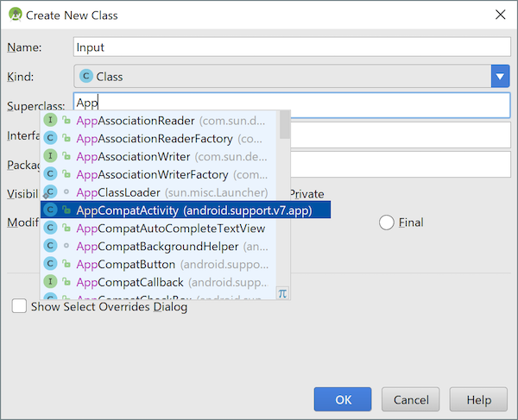The width and height of the screenshot is (518, 420).
Task: Select the Private visibility option
Action: tap(306, 194)
